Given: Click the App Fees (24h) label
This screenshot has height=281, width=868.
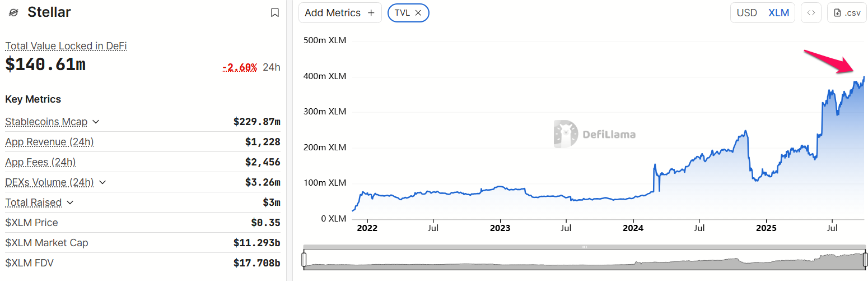Looking at the screenshot, I should 40,162.
